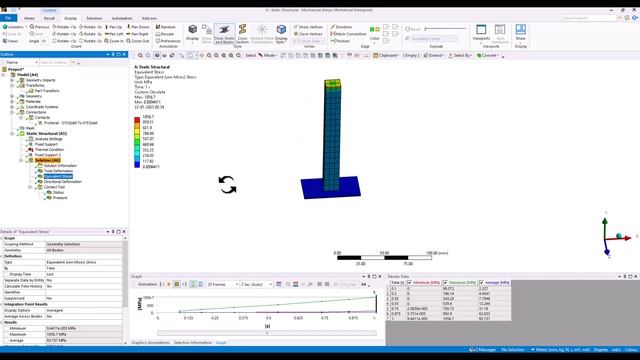Screen dimensions: 640x360
Task: Uncheck Average column in Tabular Data
Action: (x=481, y=282)
